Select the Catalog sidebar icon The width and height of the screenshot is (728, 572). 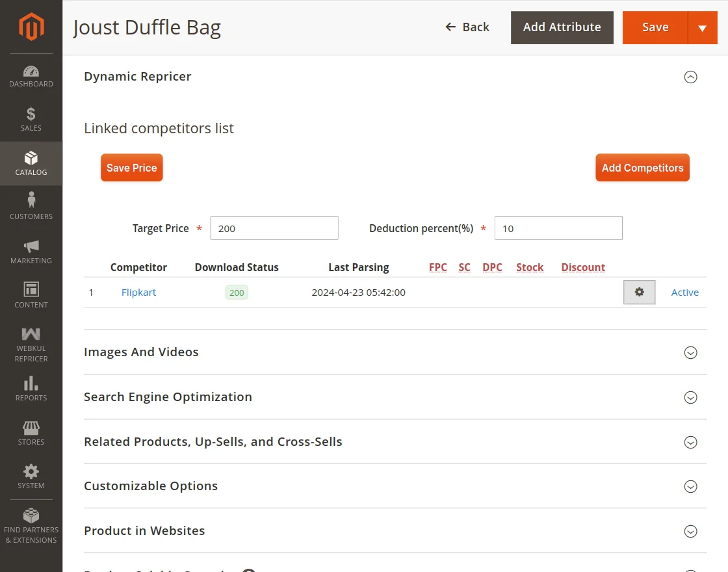pos(31,161)
